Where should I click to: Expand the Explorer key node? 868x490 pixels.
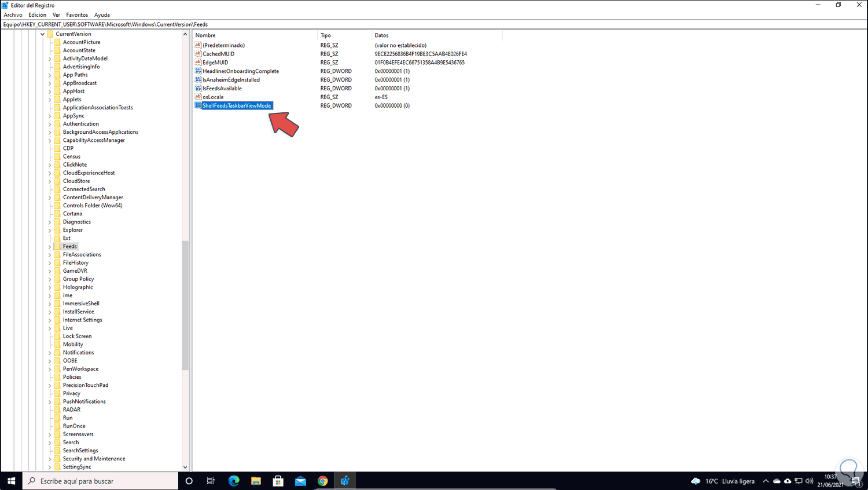pyautogui.click(x=50, y=231)
